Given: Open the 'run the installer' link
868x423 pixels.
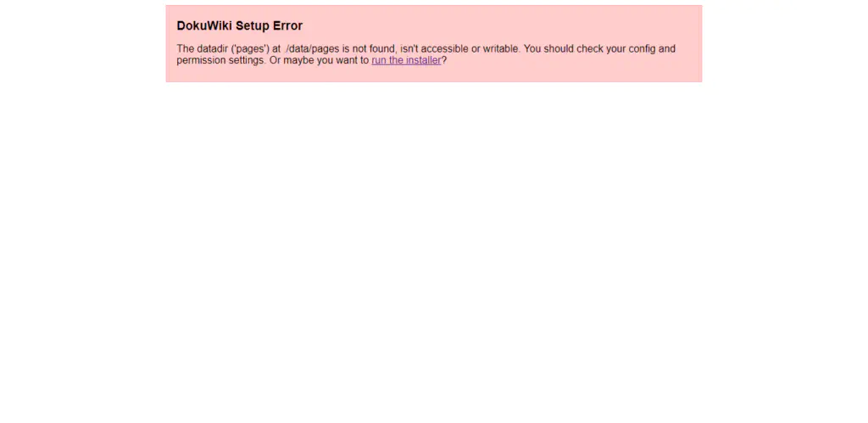Looking at the screenshot, I should click(406, 60).
